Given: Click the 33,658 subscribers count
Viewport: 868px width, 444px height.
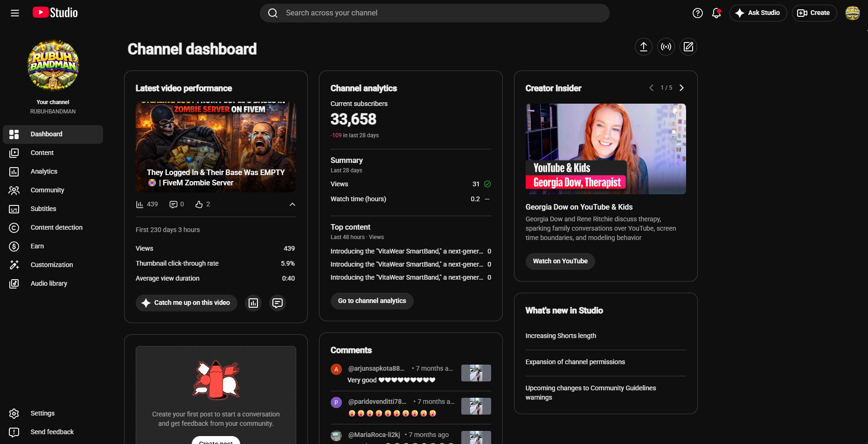Looking at the screenshot, I should pyautogui.click(x=354, y=120).
